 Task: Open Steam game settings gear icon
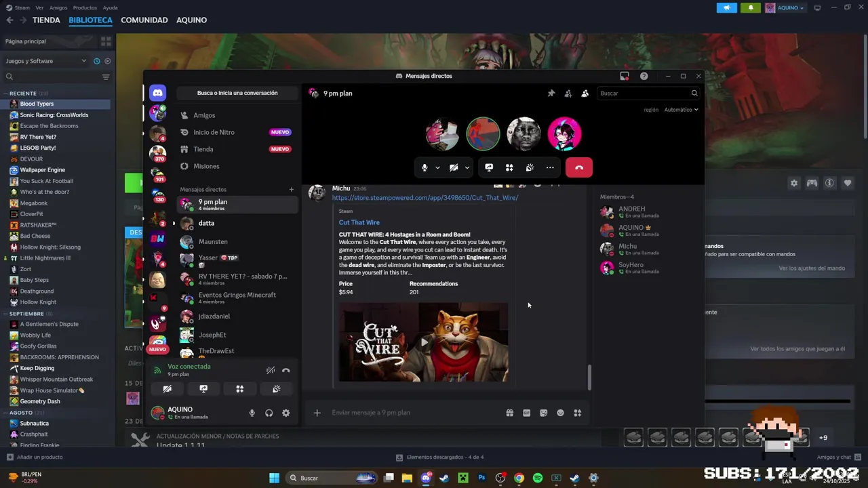[794, 184]
